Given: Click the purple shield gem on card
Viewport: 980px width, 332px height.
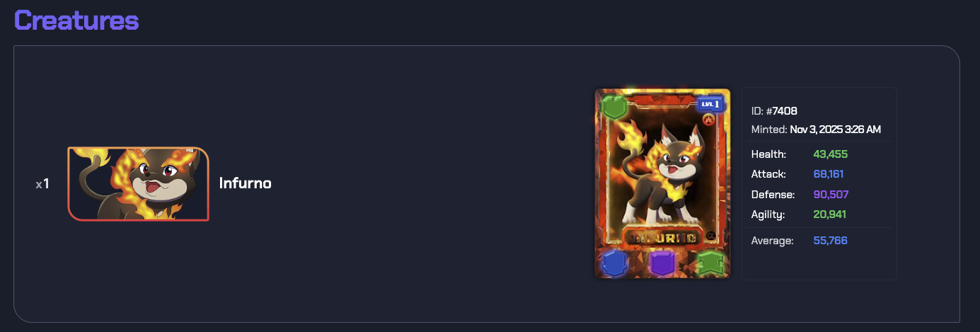Looking at the screenshot, I should click(662, 263).
